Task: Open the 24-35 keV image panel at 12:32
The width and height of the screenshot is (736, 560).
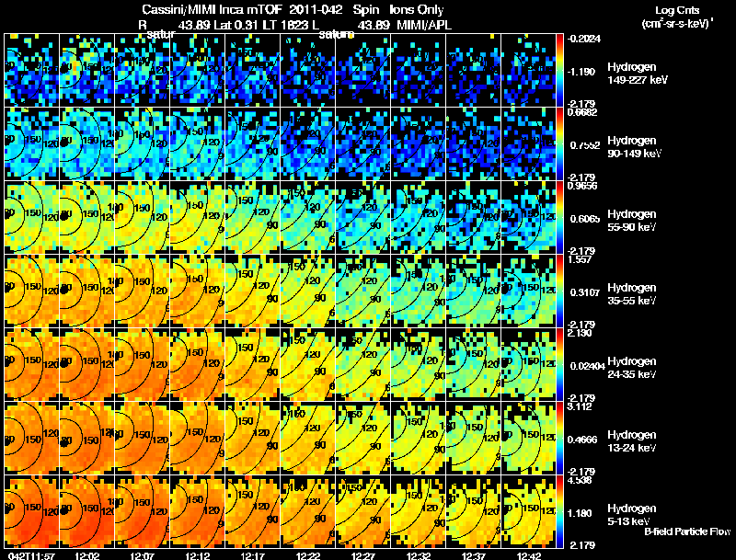Action: 419,365
